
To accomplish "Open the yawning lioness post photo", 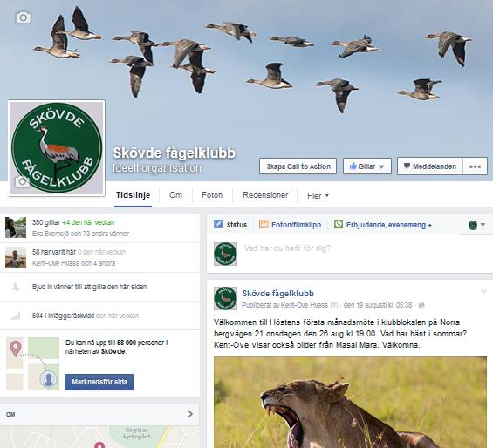I will [x=350, y=402].
